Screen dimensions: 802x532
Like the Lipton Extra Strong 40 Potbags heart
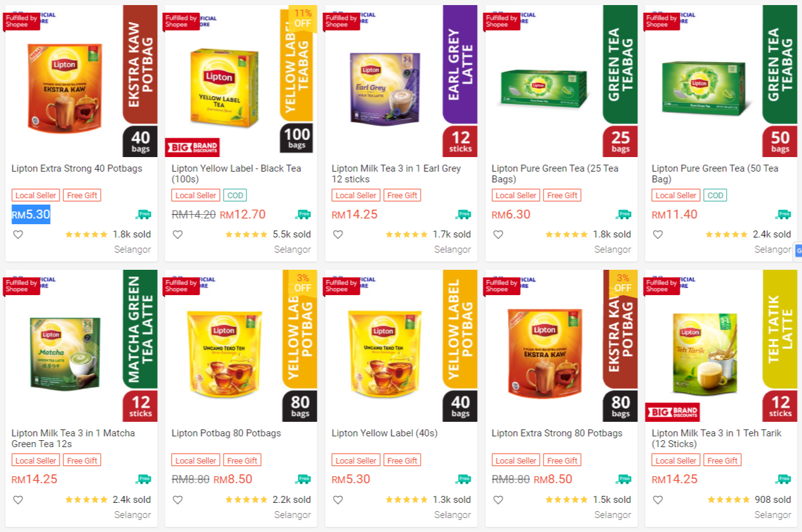tap(18, 234)
